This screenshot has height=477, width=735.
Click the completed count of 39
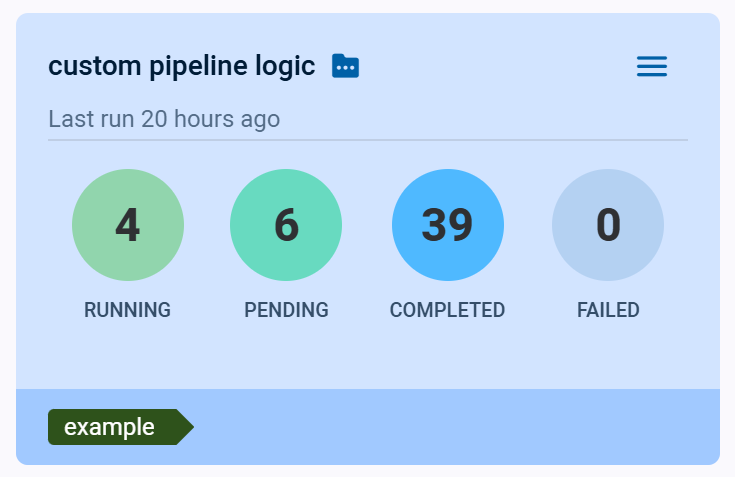point(447,225)
